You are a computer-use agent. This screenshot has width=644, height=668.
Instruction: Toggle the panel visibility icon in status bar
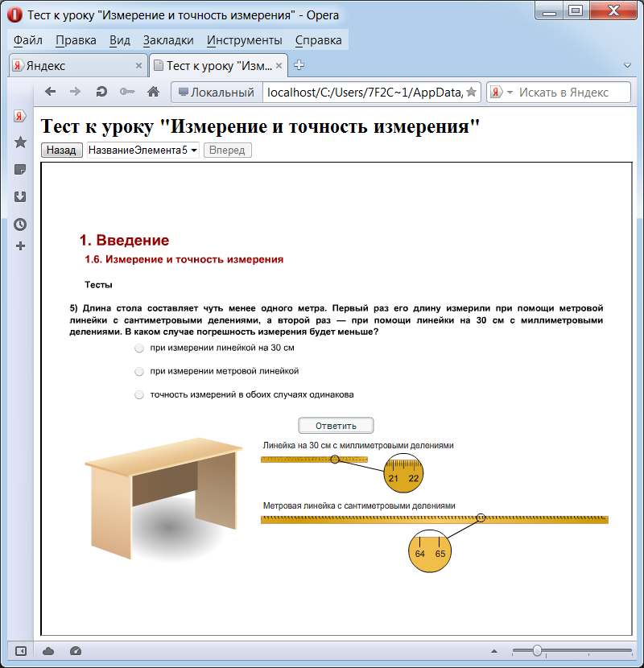[20, 651]
